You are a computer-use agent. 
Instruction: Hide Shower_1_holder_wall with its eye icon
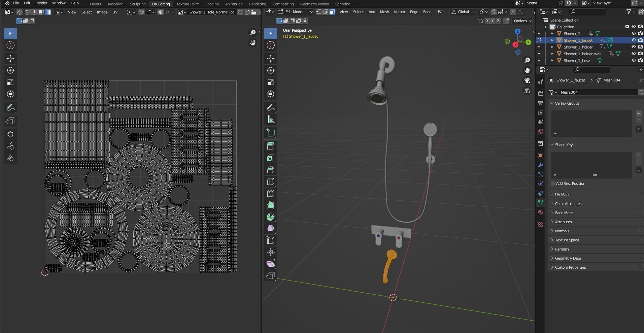(x=634, y=54)
